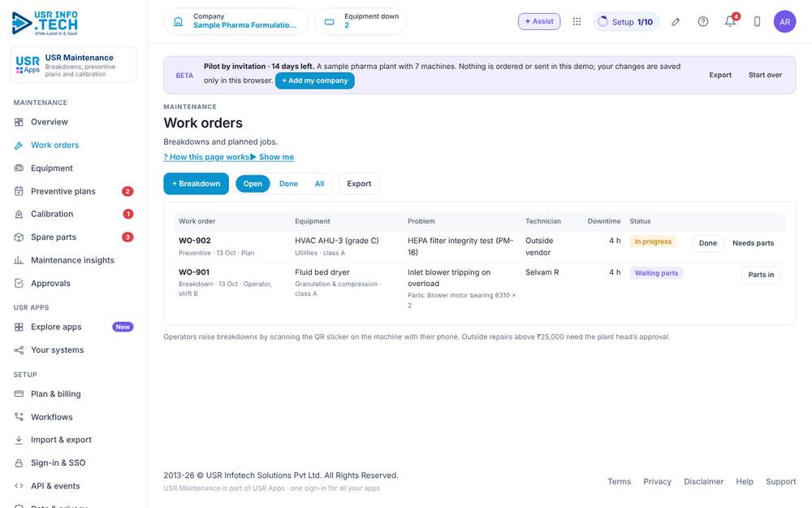Click the Waiting parts status badge
This screenshot has height=508, width=812.
tap(656, 273)
